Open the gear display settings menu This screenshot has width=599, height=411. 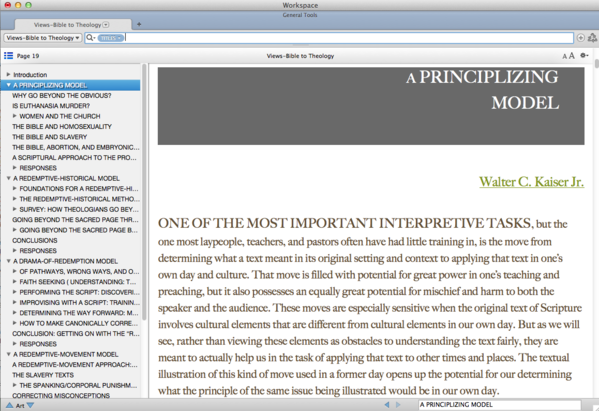584,55
